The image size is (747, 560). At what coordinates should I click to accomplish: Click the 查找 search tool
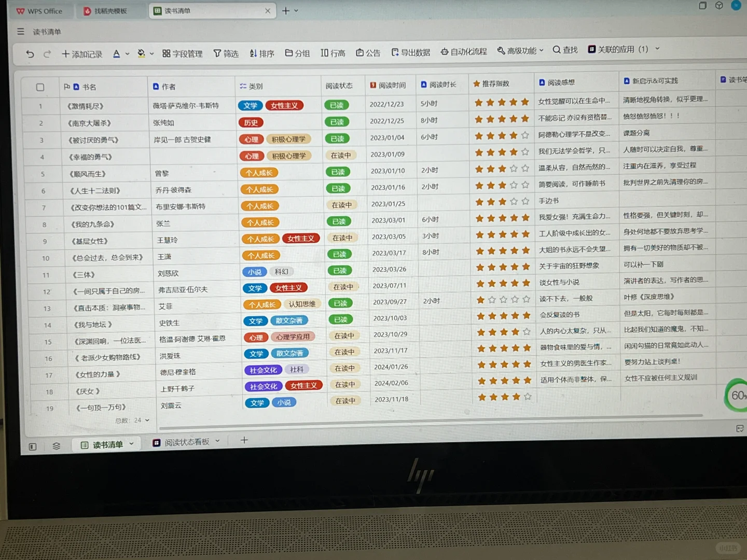(565, 50)
